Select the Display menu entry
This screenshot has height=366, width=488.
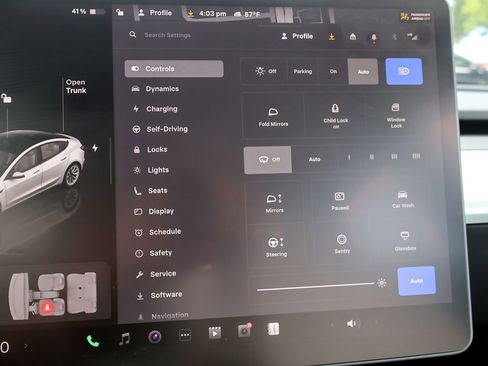point(154,211)
